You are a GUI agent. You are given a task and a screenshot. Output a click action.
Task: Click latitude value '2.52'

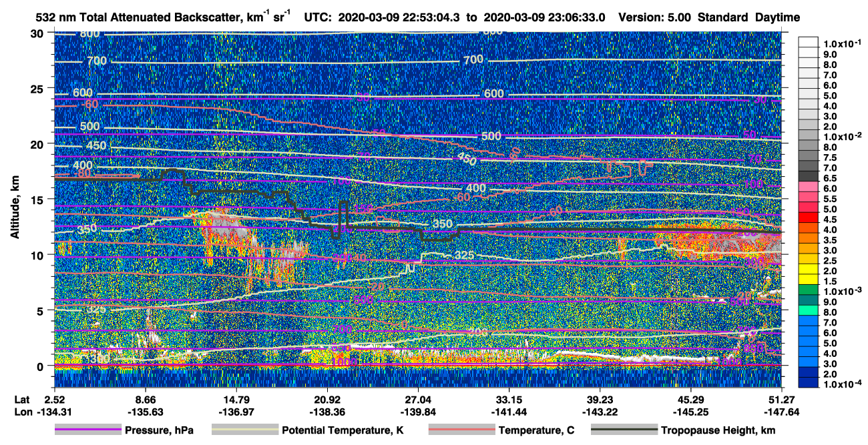click(x=54, y=399)
